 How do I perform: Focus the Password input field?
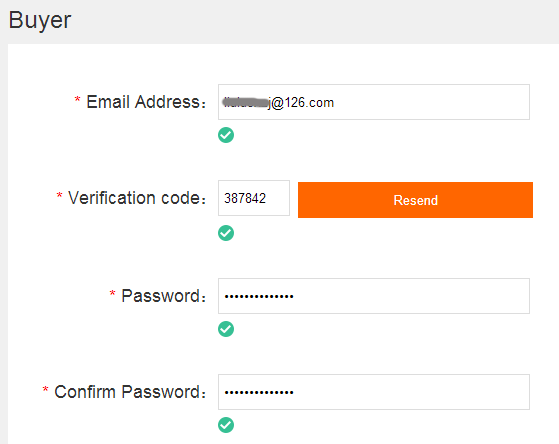point(374,296)
